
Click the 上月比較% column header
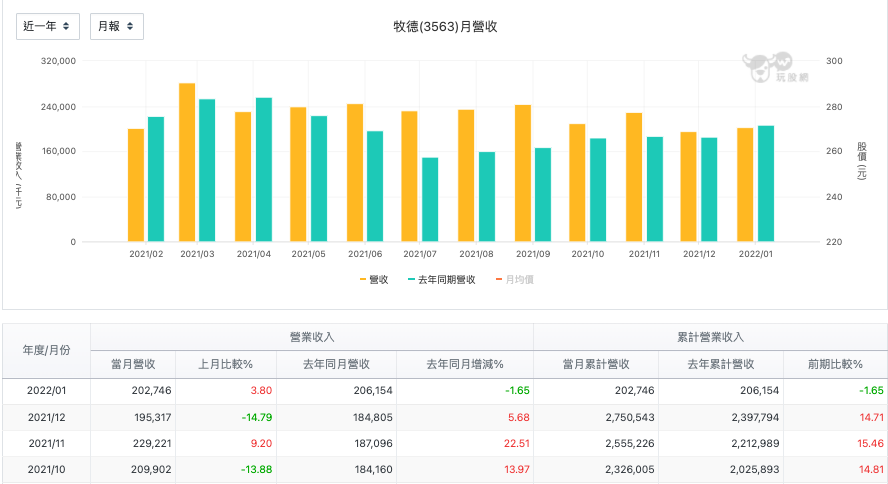click(x=225, y=365)
